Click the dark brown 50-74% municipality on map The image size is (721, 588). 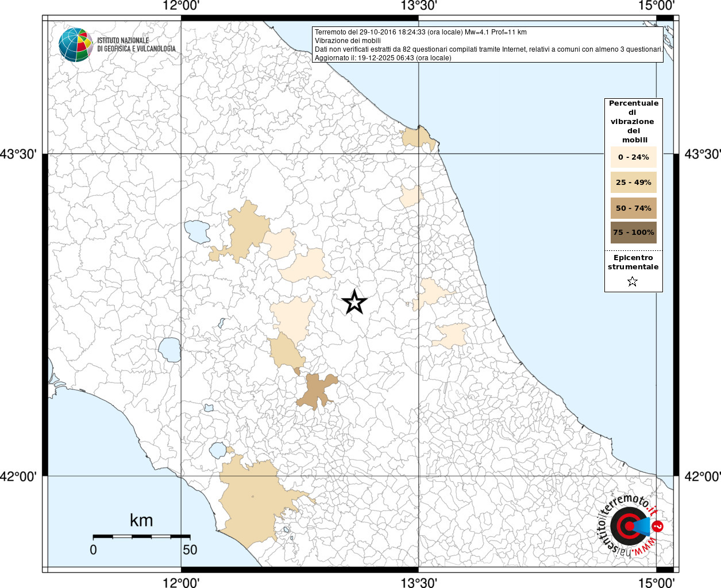click(x=317, y=390)
